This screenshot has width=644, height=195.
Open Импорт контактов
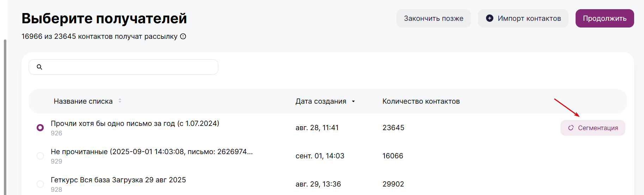pos(523,18)
